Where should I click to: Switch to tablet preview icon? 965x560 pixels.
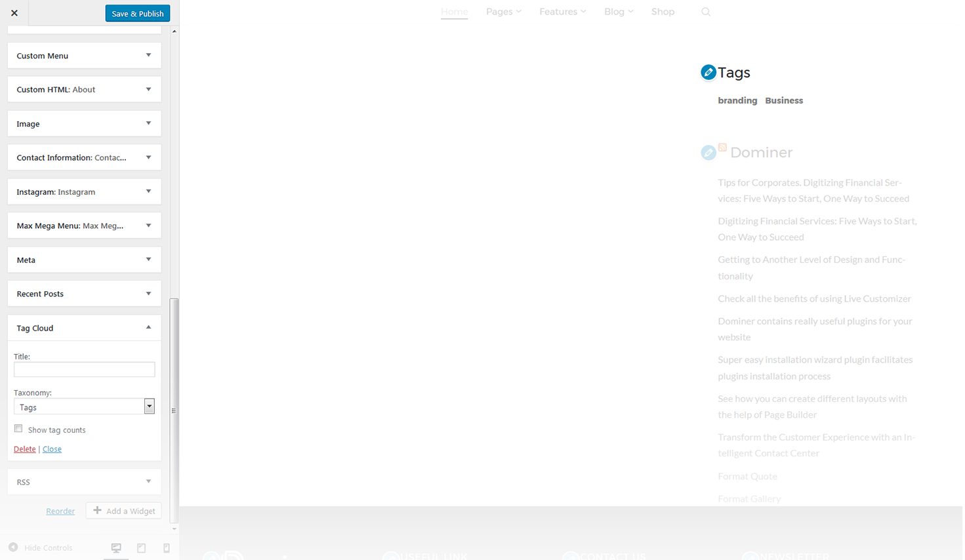(141, 548)
